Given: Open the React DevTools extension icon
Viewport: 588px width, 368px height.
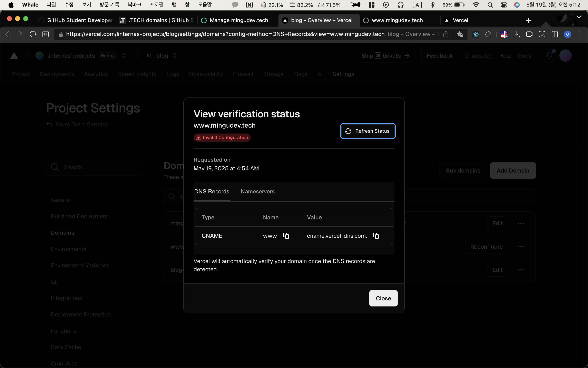Looking at the screenshot, I should tap(476, 34).
